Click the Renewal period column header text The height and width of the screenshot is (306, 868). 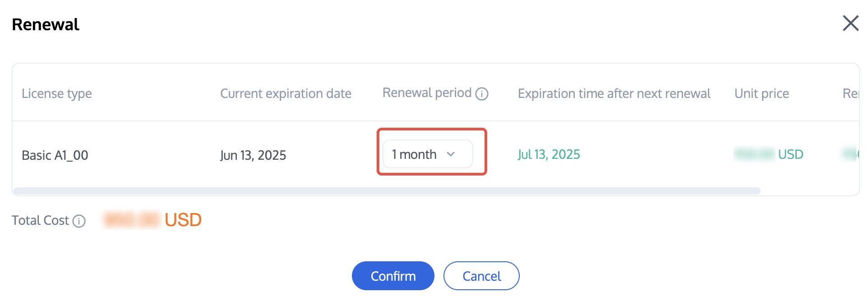[427, 93]
